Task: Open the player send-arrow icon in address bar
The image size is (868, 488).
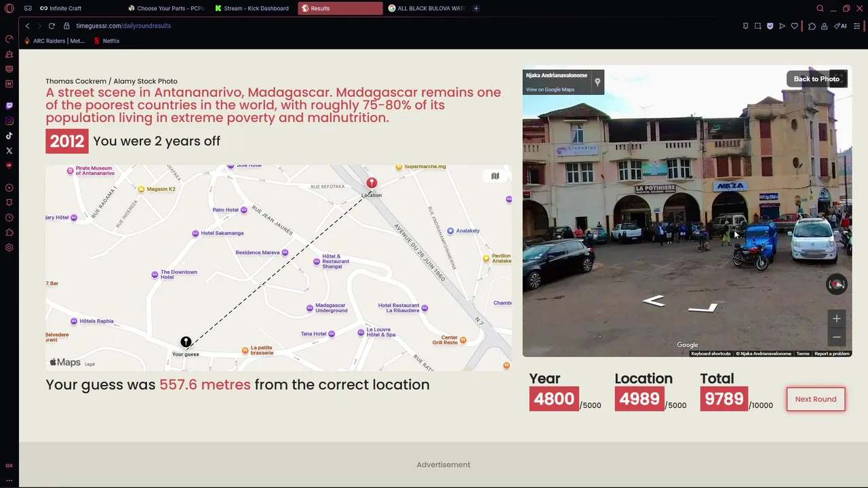Action: tap(782, 26)
